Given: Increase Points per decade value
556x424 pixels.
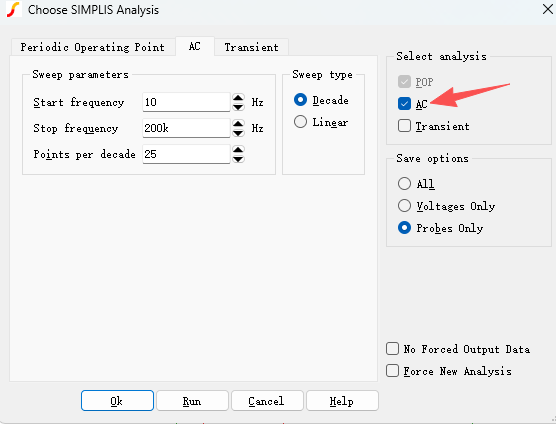Looking at the screenshot, I should 238,150.
